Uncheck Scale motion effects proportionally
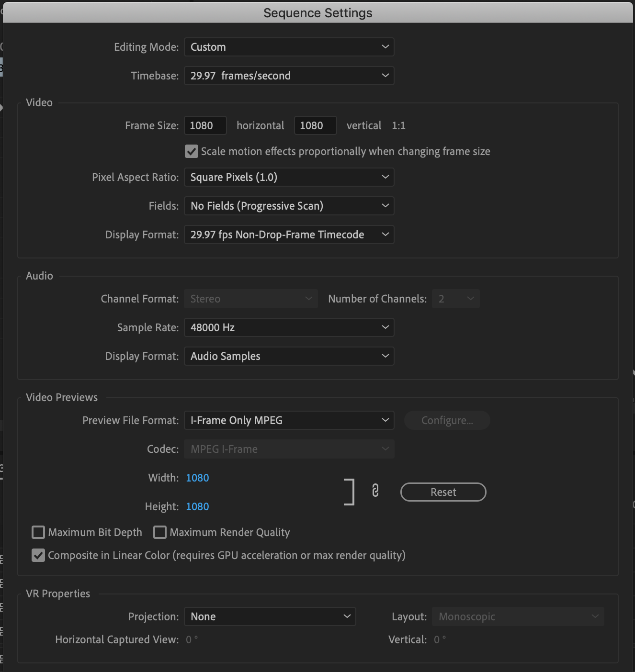The width and height of the screenshot is (635, 672). point(191,151)
